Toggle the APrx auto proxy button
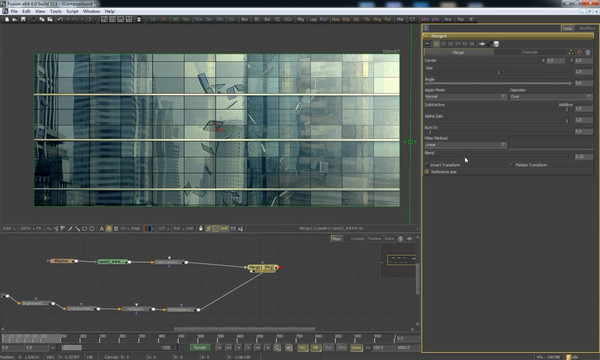Viewport: 600px width, 360px height. (342, 347)
